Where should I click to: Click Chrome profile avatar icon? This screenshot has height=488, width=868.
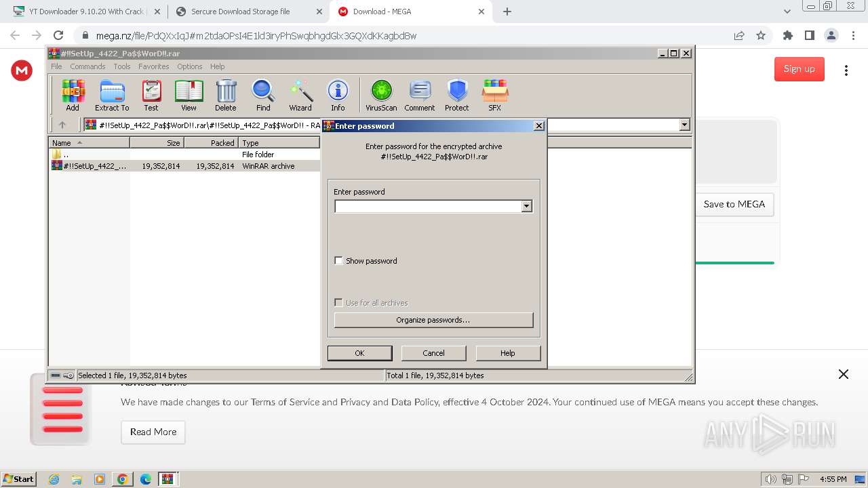831,35
